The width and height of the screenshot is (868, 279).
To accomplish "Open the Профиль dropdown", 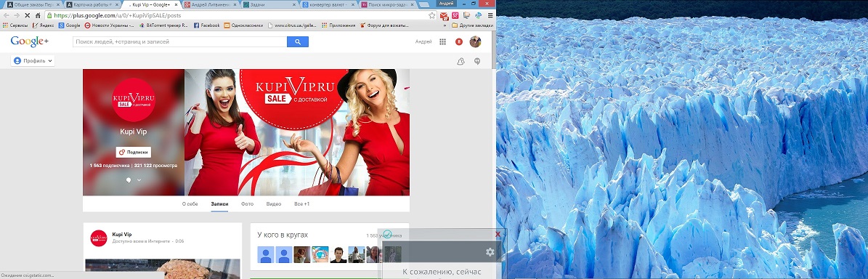I will click(33, 61).
